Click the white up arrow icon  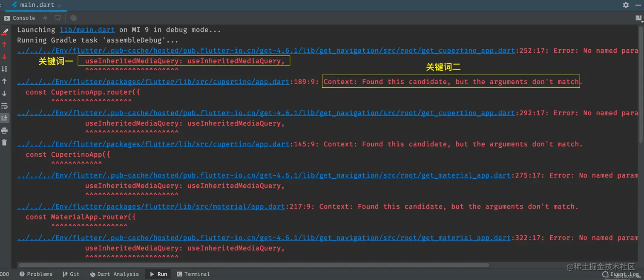coord(4,81)
